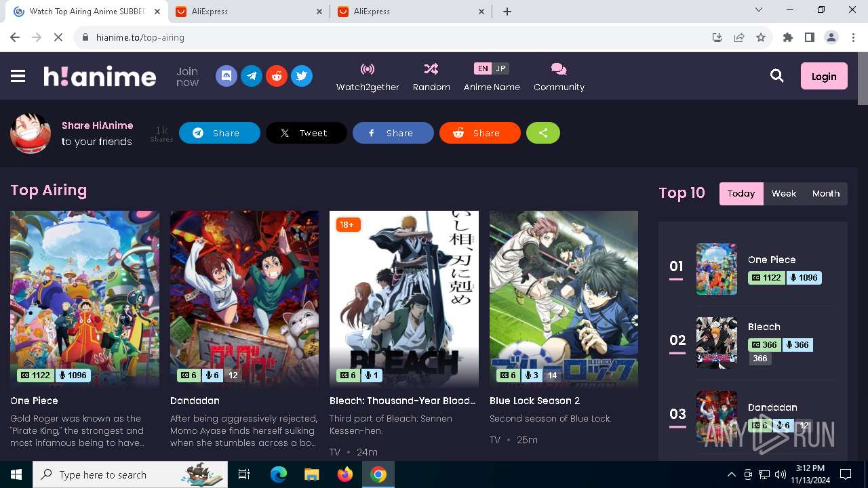Screen dimensions: 868x488
Task: Toggle the Chrome side panel
Action: click(810, 37)
